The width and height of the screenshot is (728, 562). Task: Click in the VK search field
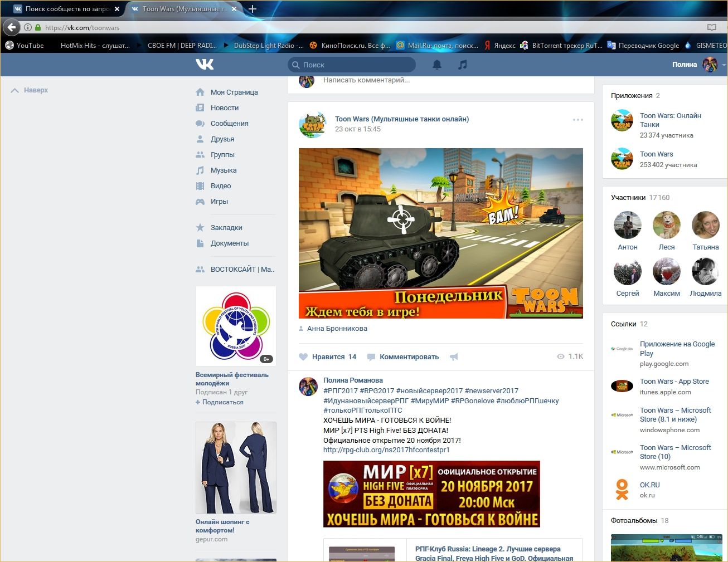[x=357, y=65]
